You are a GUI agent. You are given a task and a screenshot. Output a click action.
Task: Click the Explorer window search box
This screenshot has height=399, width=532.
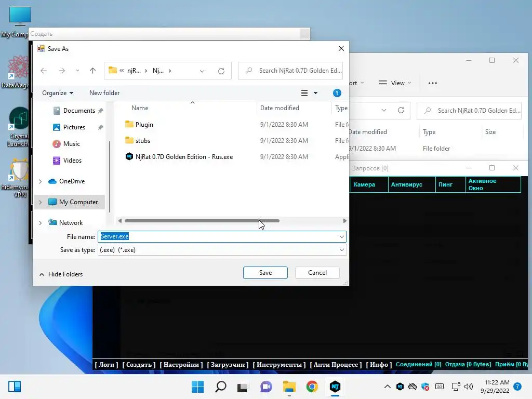(469, 111)
